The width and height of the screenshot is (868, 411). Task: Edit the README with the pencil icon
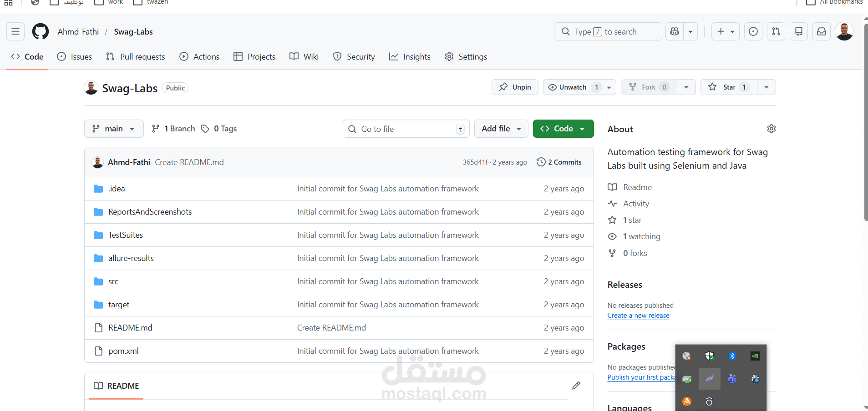[x=576, y=386]
